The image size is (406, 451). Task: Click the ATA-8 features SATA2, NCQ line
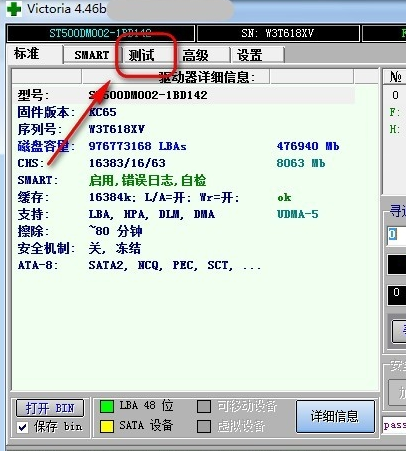click(175, 265)
